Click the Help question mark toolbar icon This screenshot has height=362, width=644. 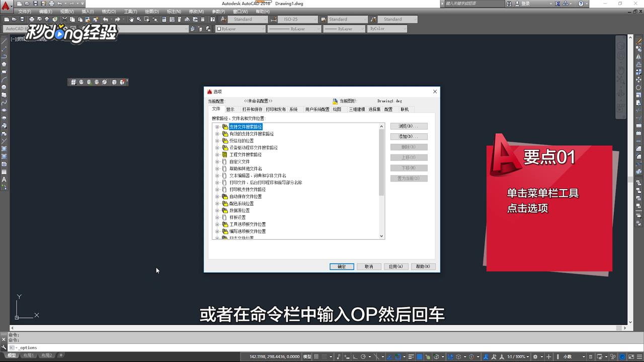[212, 20]
